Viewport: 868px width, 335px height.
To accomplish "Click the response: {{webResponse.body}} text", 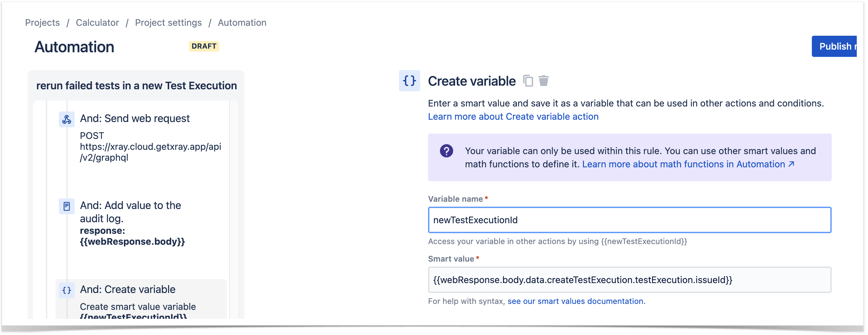I will [x=132, y=236].
